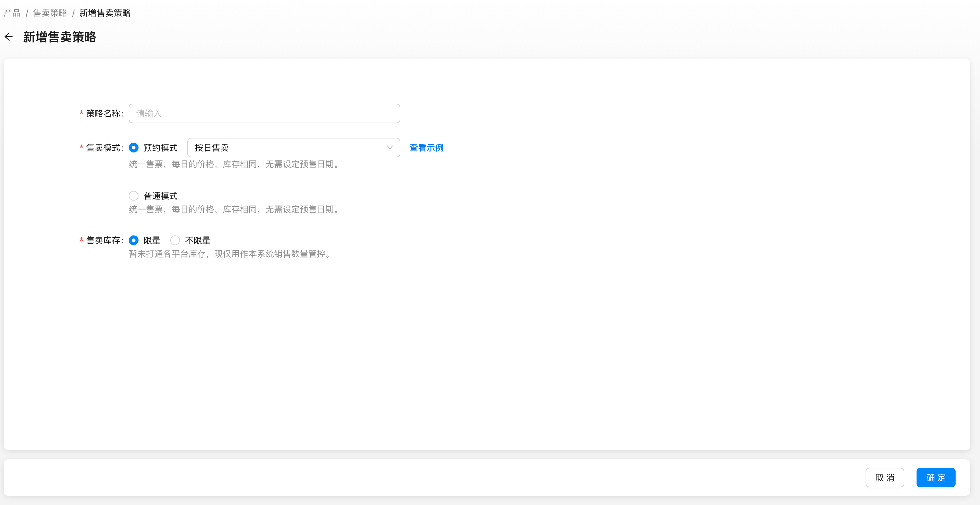
Task: Open the 产品 breadcrumb
Action: coord(12,13)
